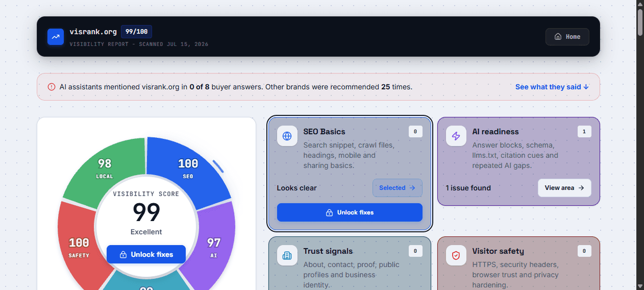Image resolution: width=644 pixels, height=290 pixels.
Task: Click lock icon in donut Unlock fixes
Action: click(123, 254)
